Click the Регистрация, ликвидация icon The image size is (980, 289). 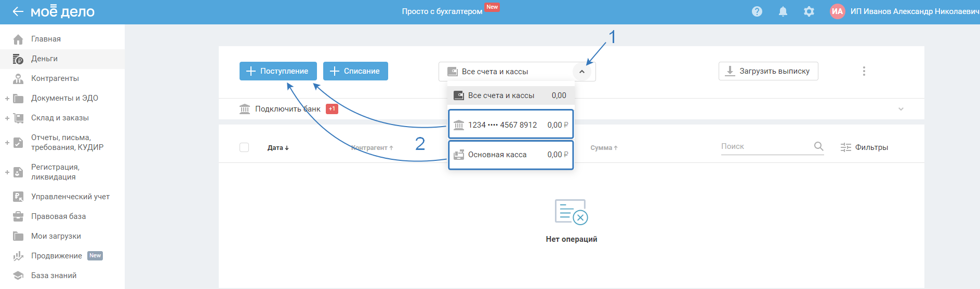pos(18,172)
